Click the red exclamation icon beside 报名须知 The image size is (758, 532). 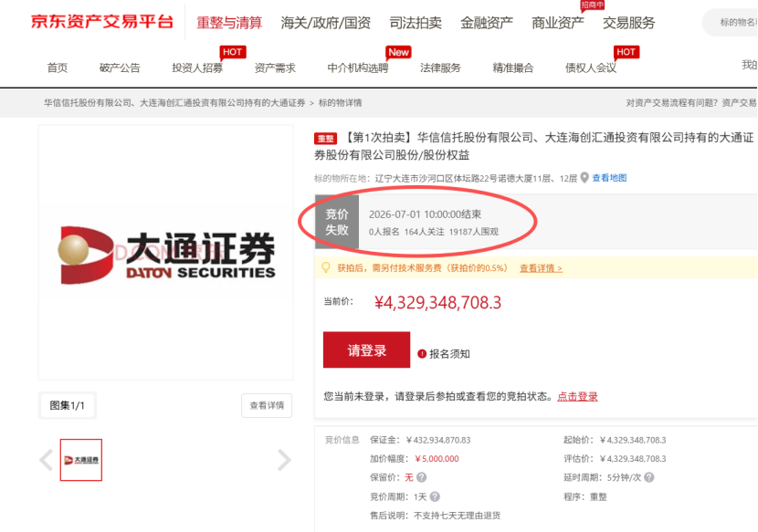tap(422, 354)
